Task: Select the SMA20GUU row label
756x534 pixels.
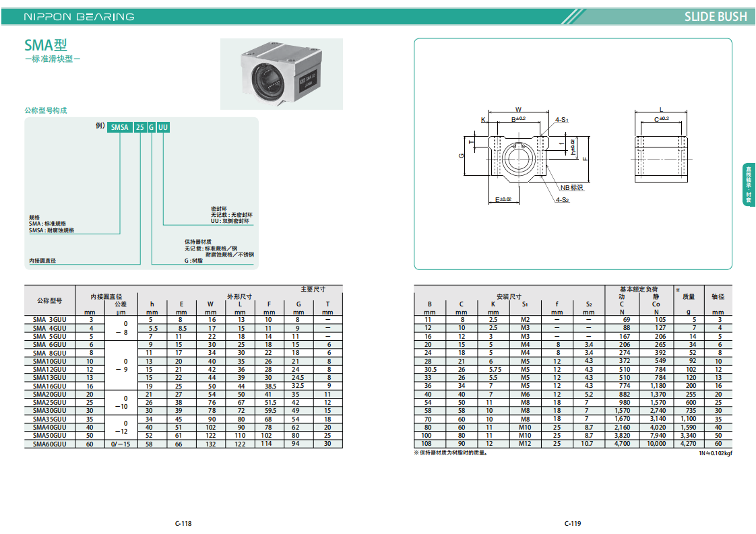Action: [50, 394]
